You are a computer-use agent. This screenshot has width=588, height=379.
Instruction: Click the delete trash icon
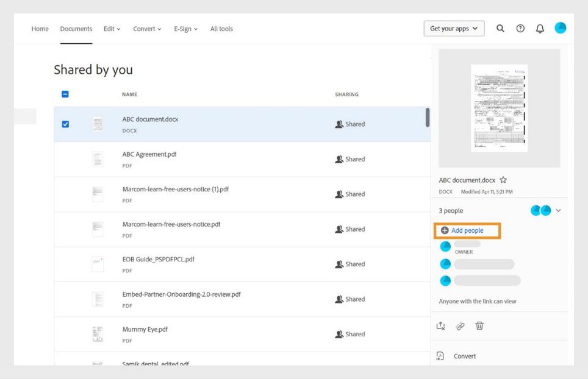tap(479, 326)
